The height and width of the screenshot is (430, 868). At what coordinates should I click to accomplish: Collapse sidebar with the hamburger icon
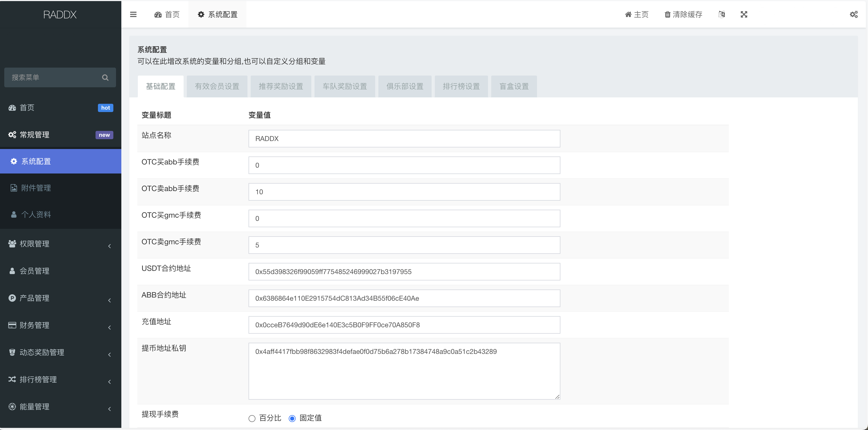click(x=133, y=14)
